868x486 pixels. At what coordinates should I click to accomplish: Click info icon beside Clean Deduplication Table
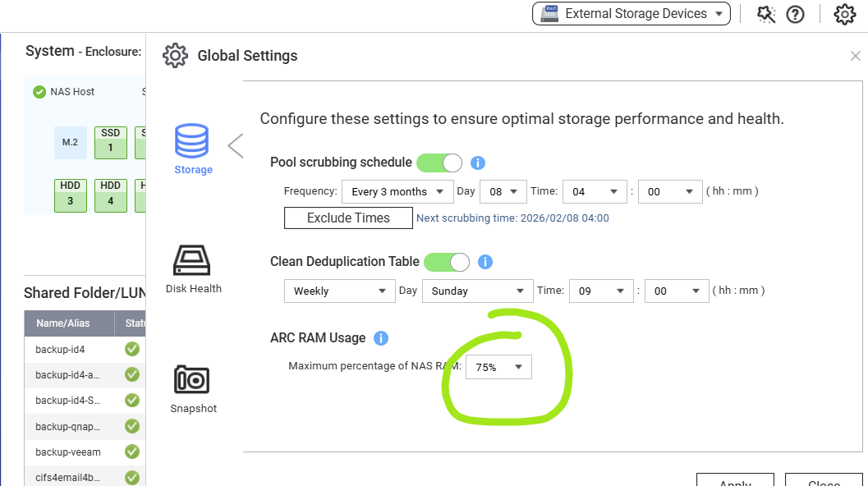[485, 263]
